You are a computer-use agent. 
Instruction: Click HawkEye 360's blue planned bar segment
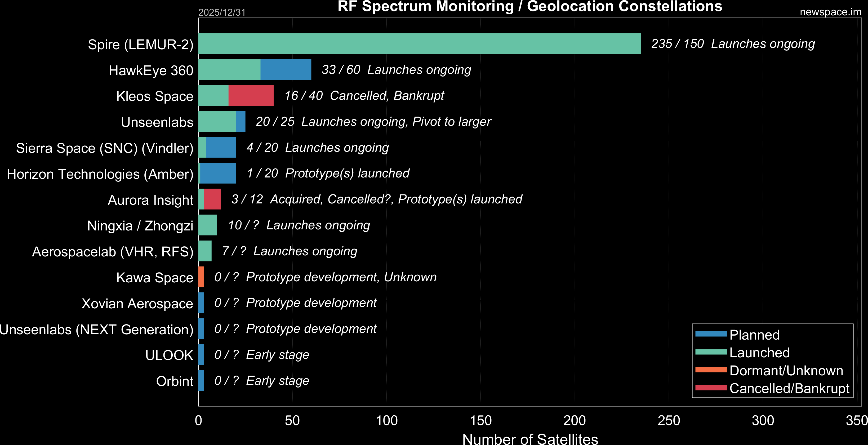(x=286, y=69)
